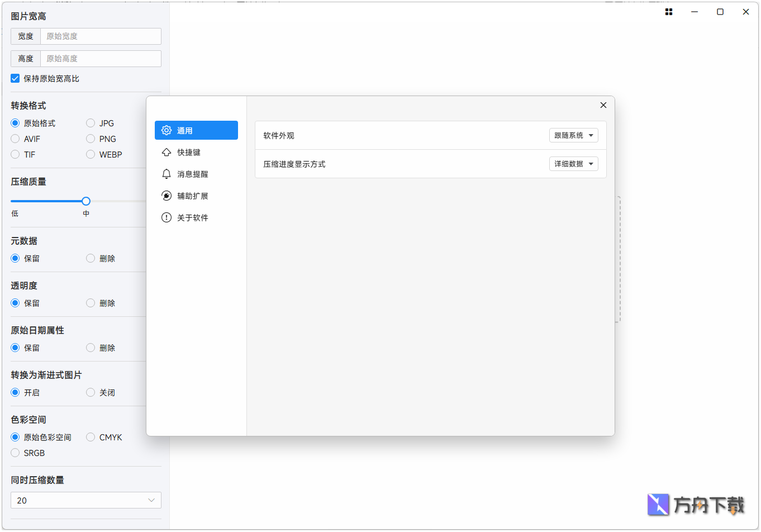Uncheck 保持原始宽高比 checkbox
761x532 pixels.
click(15, 78)
